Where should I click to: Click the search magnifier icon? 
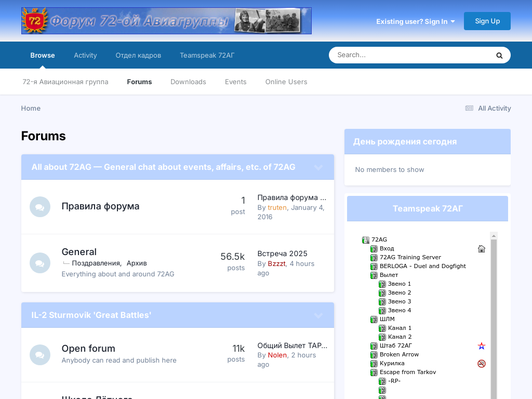tap(499, 55)
